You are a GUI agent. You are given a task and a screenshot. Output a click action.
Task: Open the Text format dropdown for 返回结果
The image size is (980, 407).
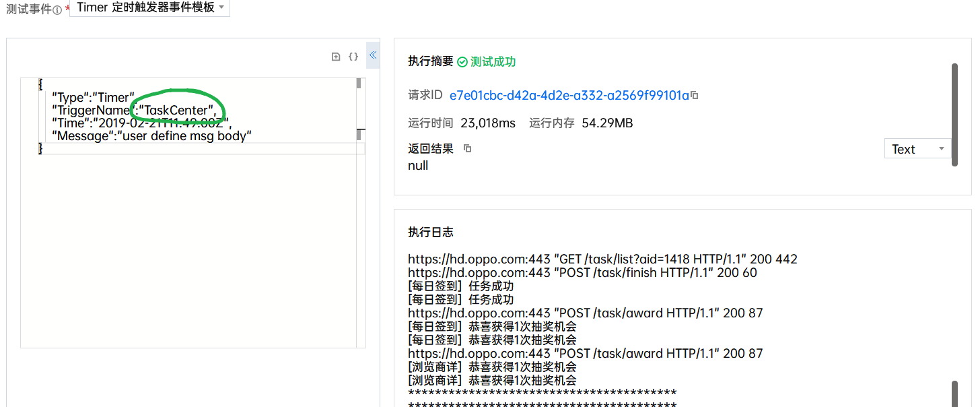(x=917, y=148)
